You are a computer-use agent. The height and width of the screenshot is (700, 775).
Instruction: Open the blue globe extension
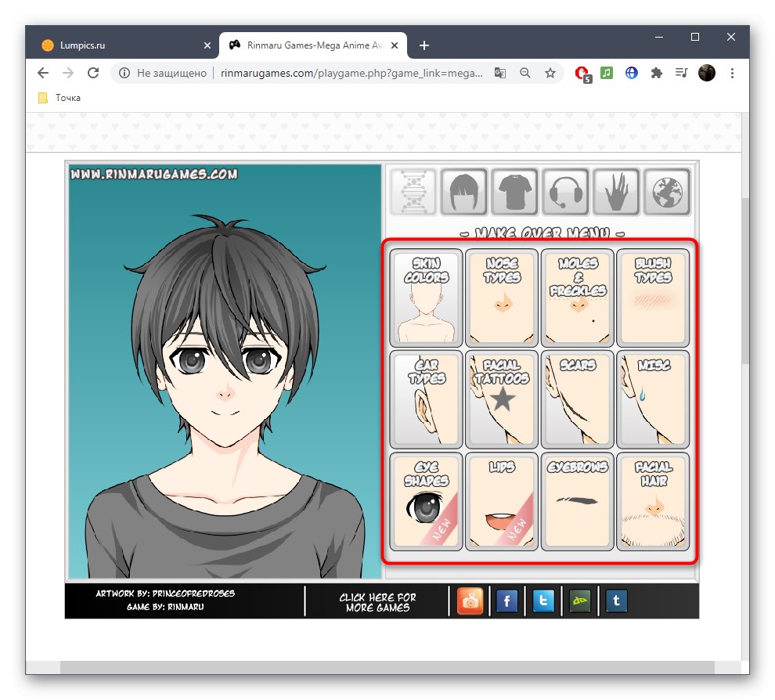click(x=631, y=73)
